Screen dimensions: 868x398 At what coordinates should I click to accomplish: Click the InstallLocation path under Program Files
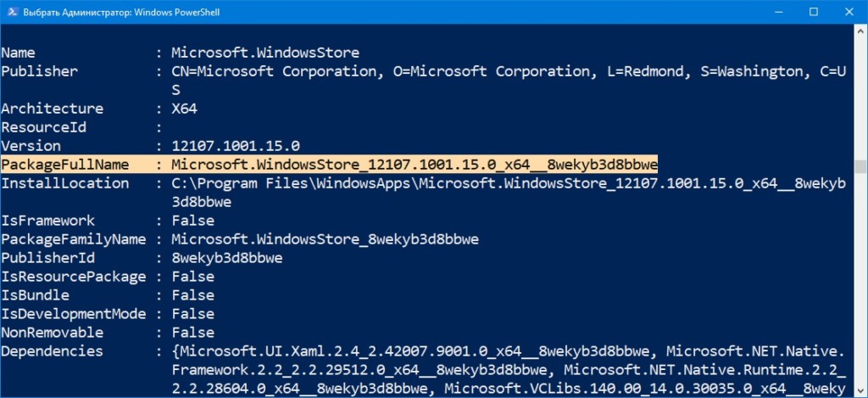(x=507, y=183)
